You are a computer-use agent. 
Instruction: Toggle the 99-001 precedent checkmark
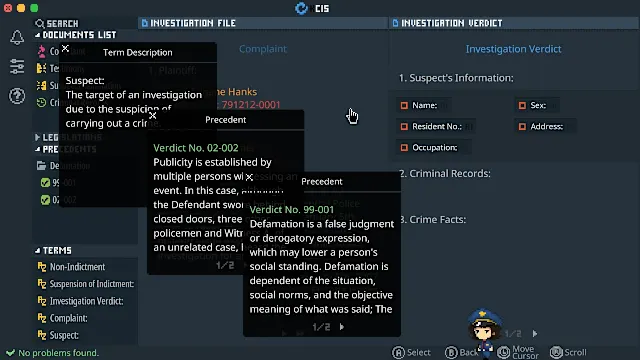pyautogui.click(x=45, y=182)
